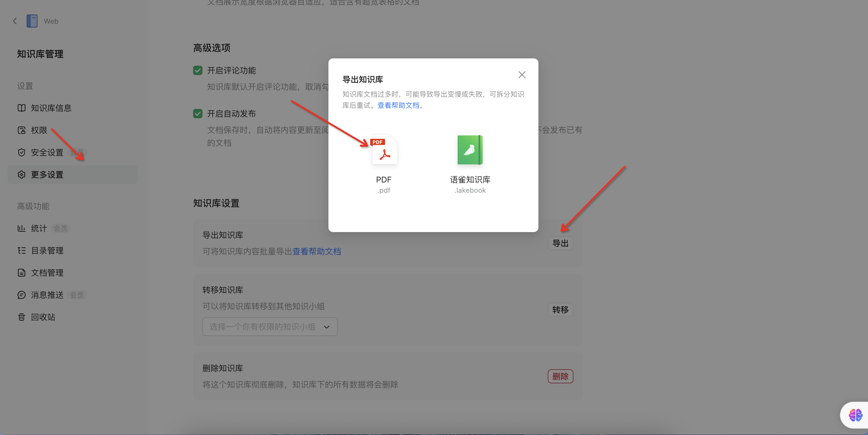
Task: Choose the 语雀知识库 lakebook export icon
Action: click(x=470, y=150)
